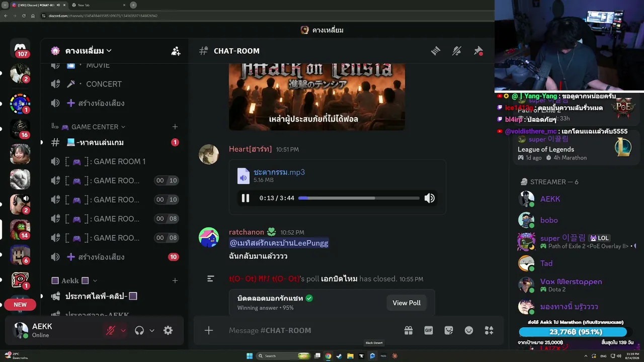The height and width of the screenshot is (362, 644).
Task: Open a new browser tab
Action: click(x=133, y=5)
